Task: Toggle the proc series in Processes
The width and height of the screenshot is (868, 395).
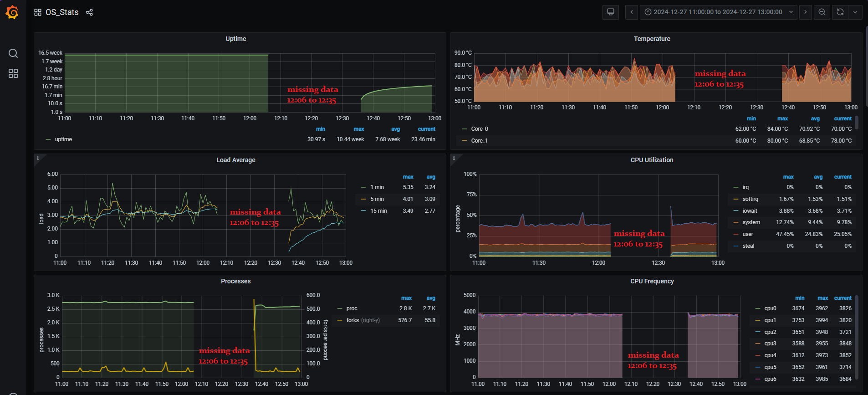Action: click(352, 308)
